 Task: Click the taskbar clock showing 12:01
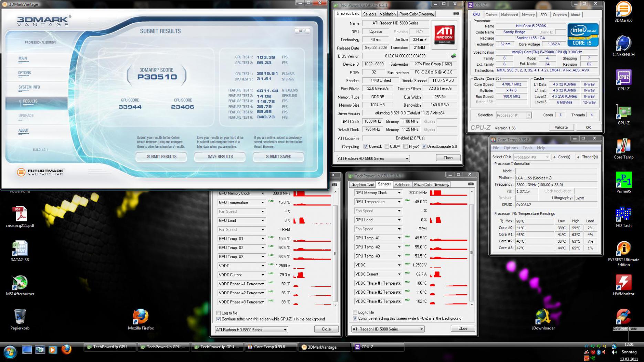point(629,344)
